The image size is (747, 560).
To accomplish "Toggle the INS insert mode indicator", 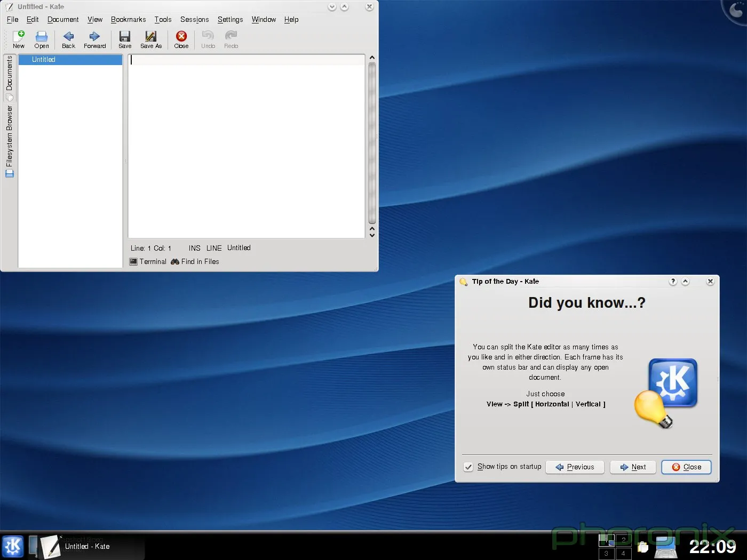I will pyautogui.click(x=194, y=248).
